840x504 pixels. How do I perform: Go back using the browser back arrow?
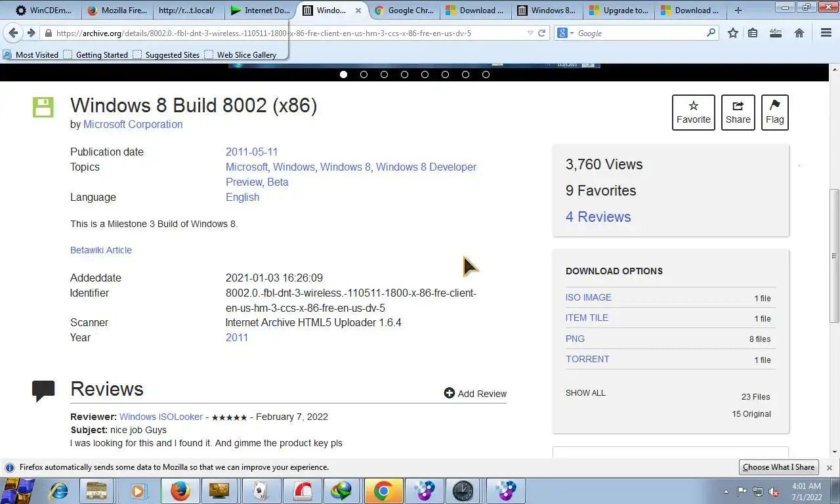(13, 33)
